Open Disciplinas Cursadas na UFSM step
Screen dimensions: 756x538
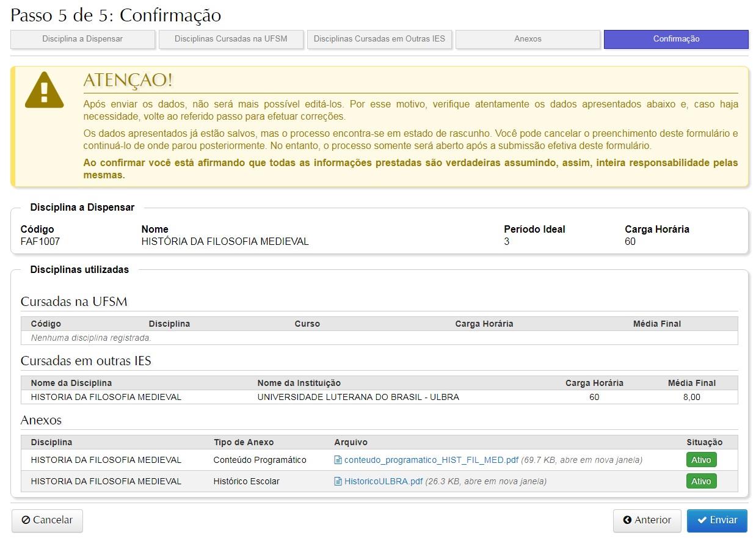pos(231,39)
